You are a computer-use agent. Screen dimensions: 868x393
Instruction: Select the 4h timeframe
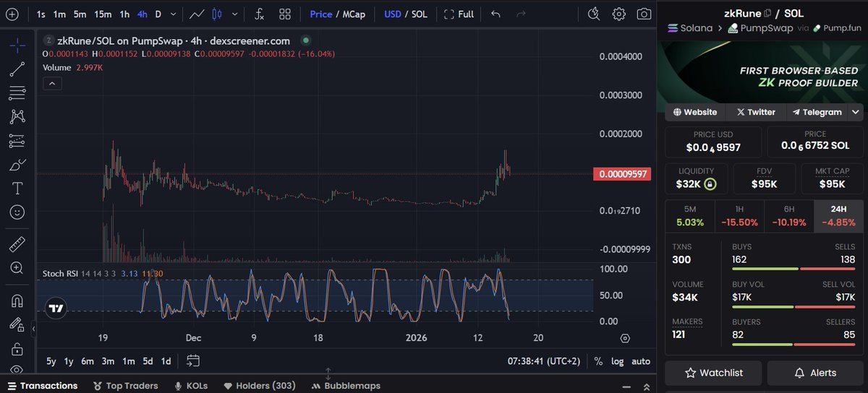click(142, 14)
